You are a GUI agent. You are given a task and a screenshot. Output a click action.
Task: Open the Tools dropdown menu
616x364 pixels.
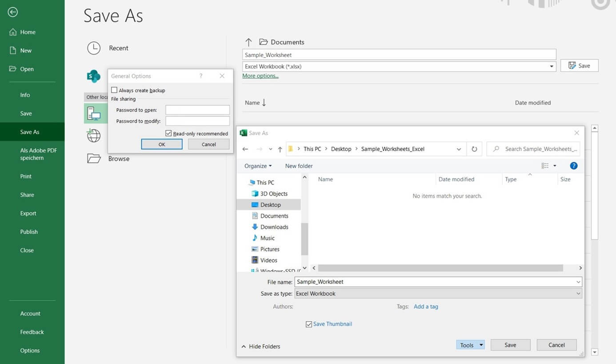pos(470,344)
